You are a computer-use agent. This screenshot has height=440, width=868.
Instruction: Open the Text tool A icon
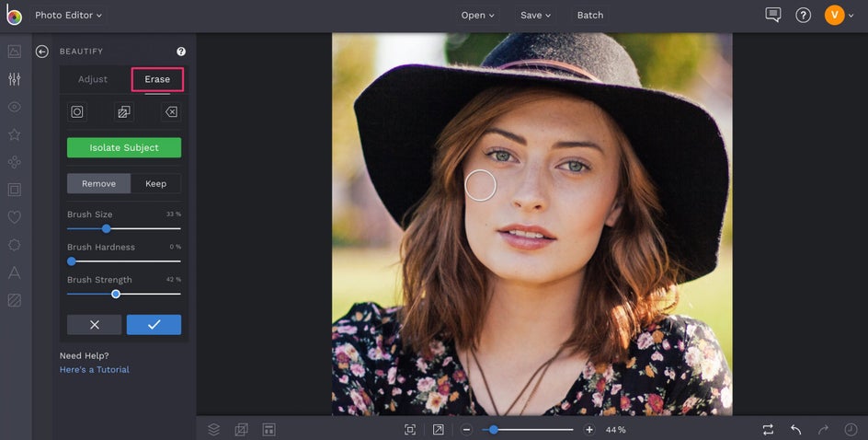pyautogui.click(x=15, y=272)
